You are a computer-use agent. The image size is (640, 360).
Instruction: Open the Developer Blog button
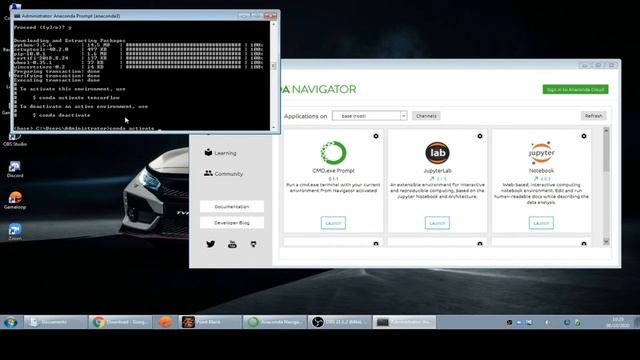[x=232, y=223]
